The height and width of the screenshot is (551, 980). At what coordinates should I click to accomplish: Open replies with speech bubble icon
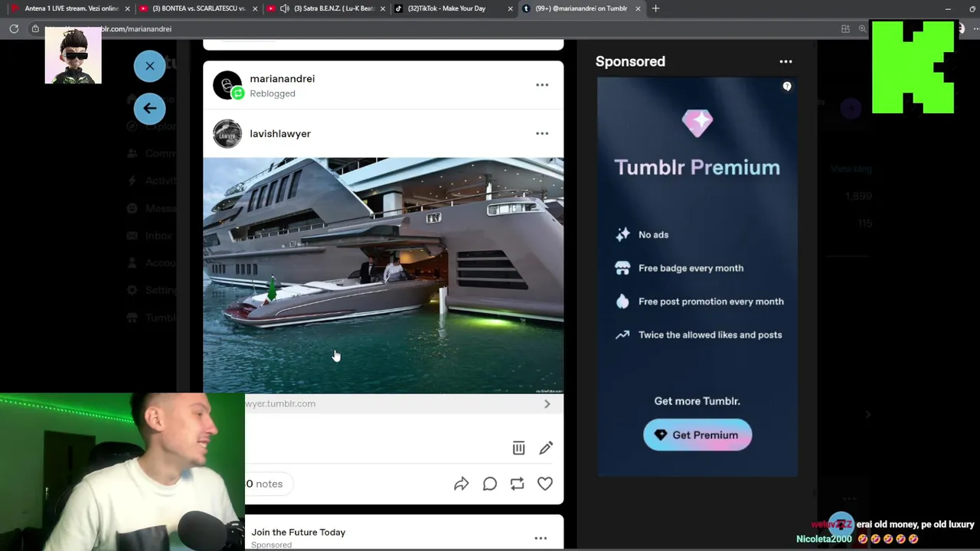(x=489, y=484)
